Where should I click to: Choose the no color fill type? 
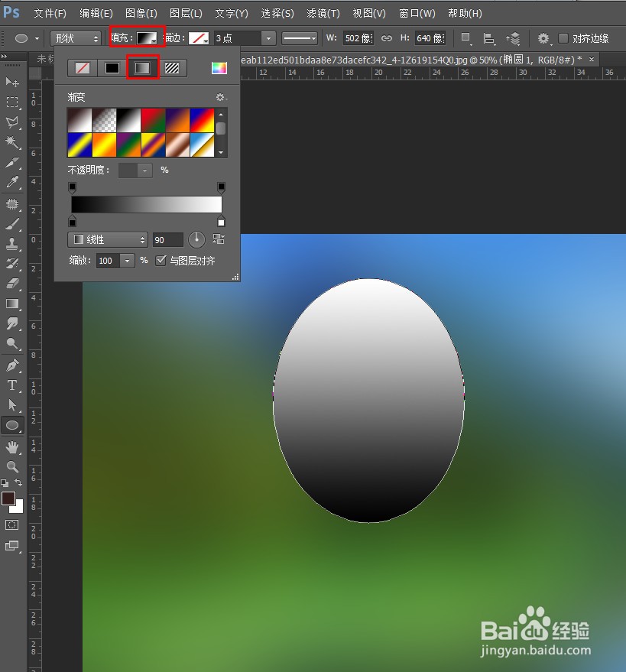point(83,68)
